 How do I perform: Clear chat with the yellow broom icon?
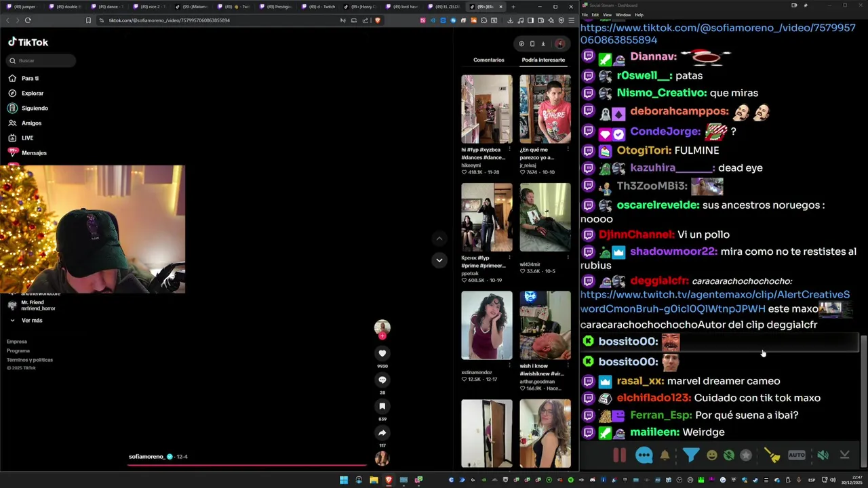click(772, 455)
